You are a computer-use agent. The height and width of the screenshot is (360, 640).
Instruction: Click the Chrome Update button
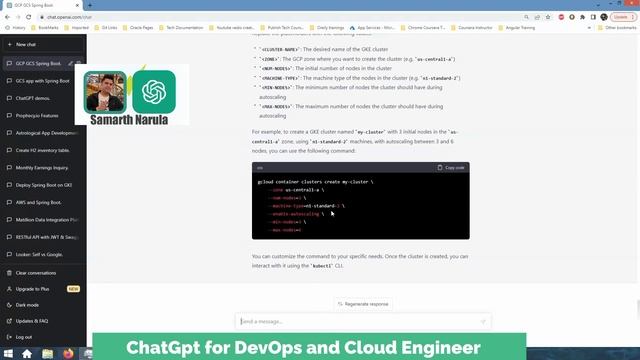tap(624, 17)
